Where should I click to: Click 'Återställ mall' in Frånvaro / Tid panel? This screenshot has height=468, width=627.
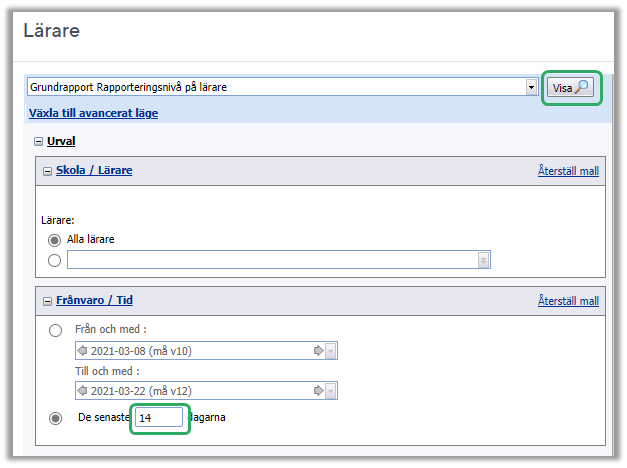tap(568, 300)
